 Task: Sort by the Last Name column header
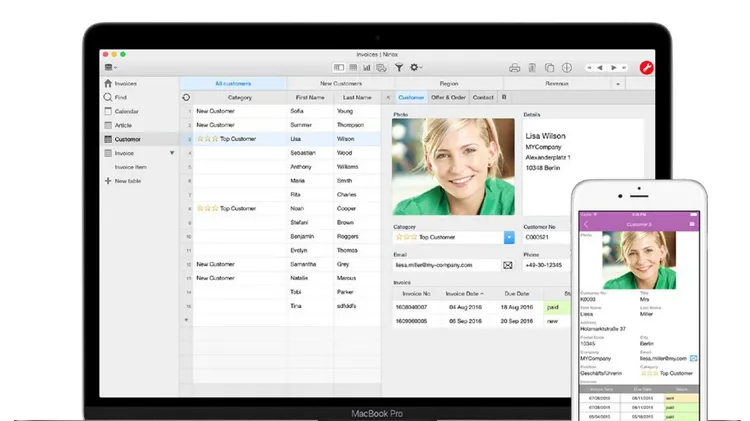pos(357,97)
